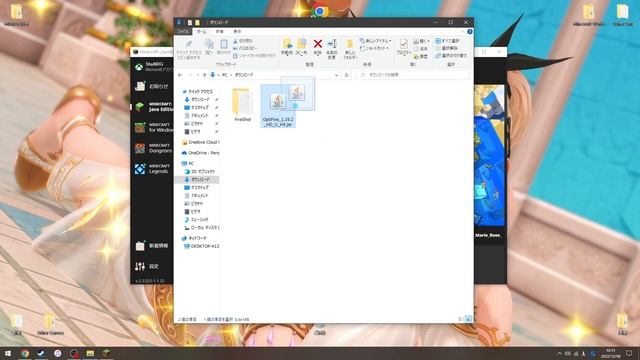Open launcher news (お知らせ)
The width and height of the screenshot is (640, 360).
152,86
